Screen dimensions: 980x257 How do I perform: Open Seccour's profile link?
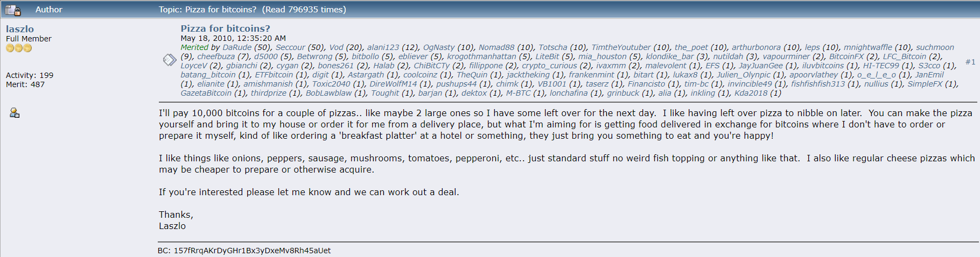(290, 47)
